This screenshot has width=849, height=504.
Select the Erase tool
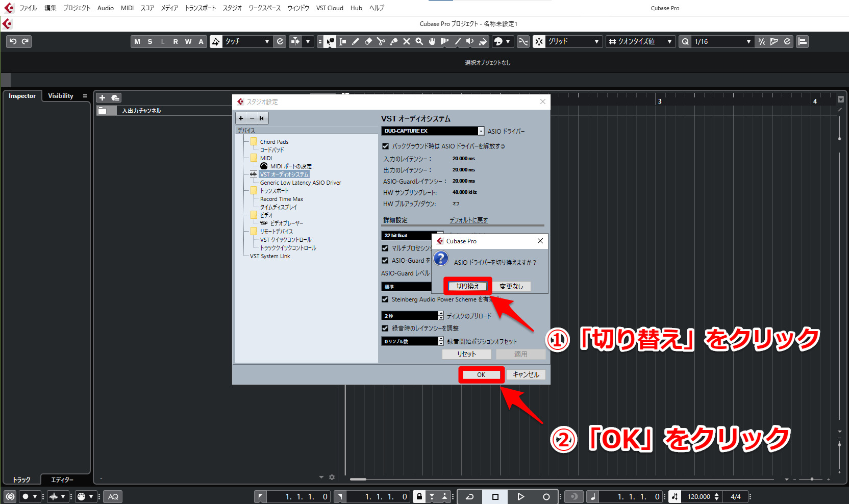pyautogui.click(x=368, y=41)
